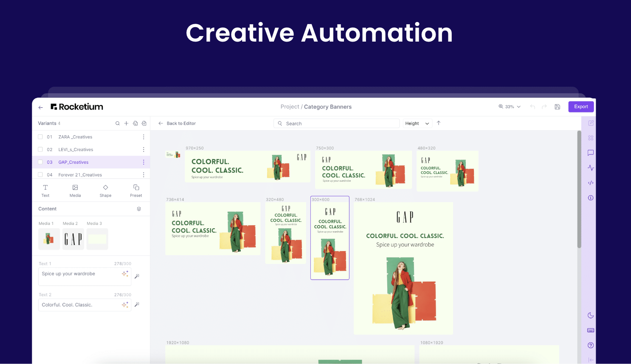Open kebab menu for GAP_Creatives
The image size is (631, 364).
tap(144, 162)
